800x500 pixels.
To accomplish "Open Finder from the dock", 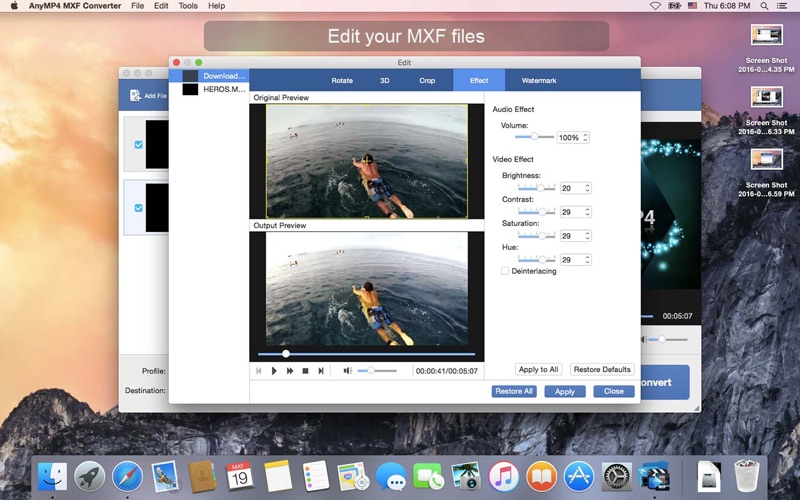I will (x=52, y=477).
